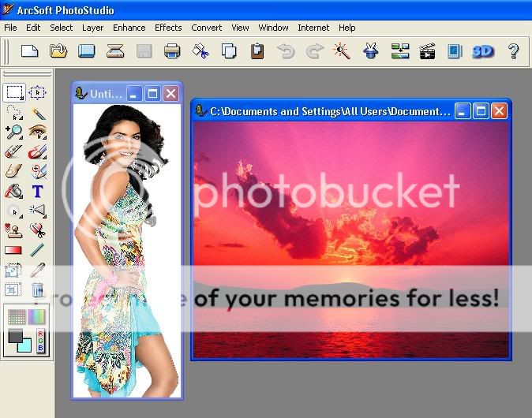Select the Magic Wand tool

pos(37,113)
